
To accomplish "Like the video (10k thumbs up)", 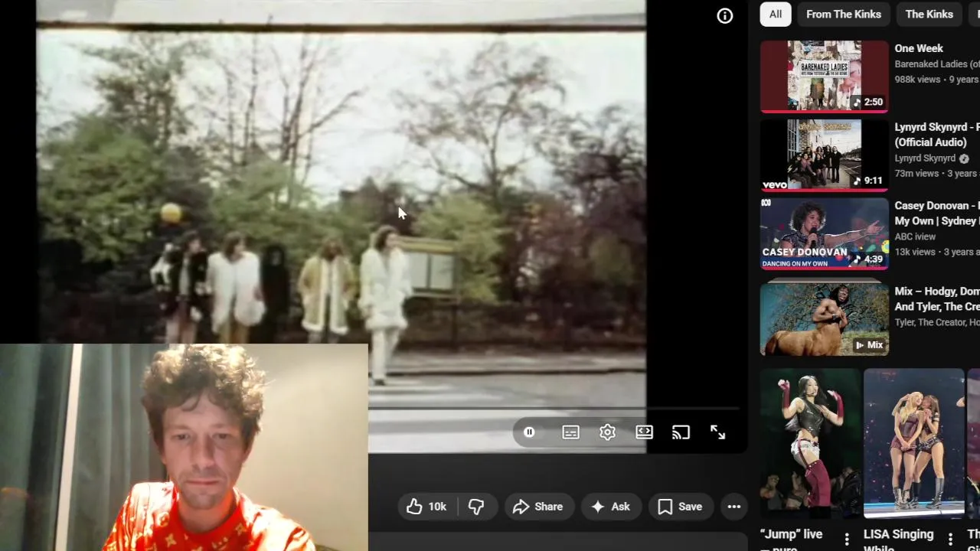I will 426,507.
